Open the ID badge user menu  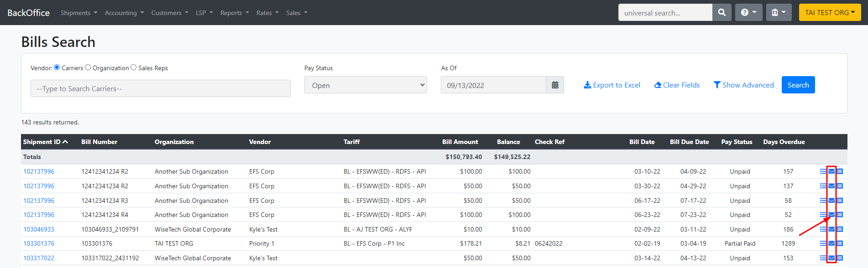[x=779, y=13]
